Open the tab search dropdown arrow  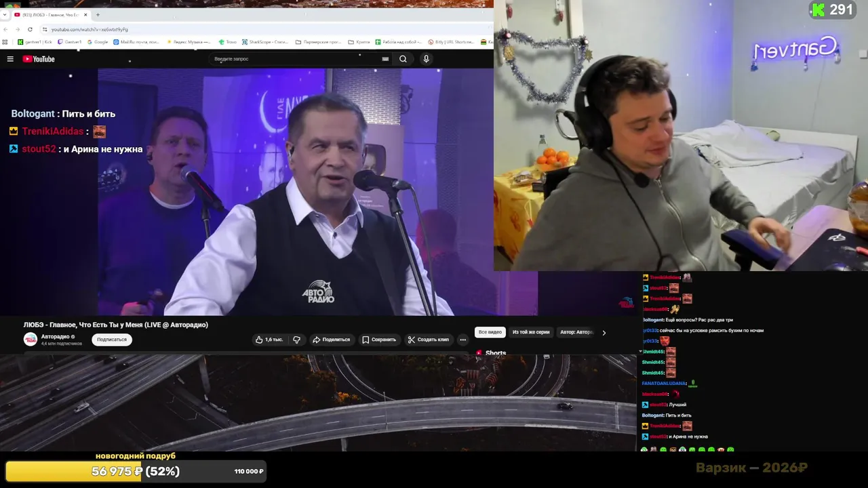click(x=6, y=14)
